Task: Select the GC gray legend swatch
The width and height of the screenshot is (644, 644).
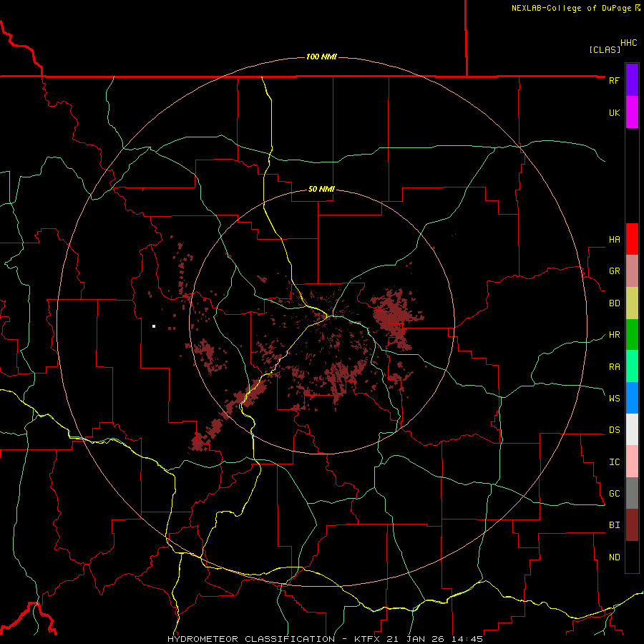Action: coord(632,493)
